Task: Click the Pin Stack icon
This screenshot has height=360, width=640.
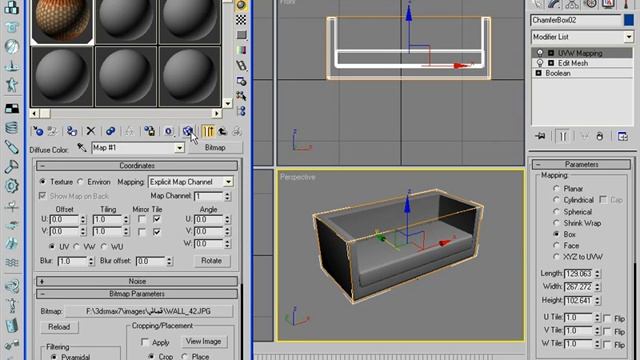Action: [x=540, y=136]
